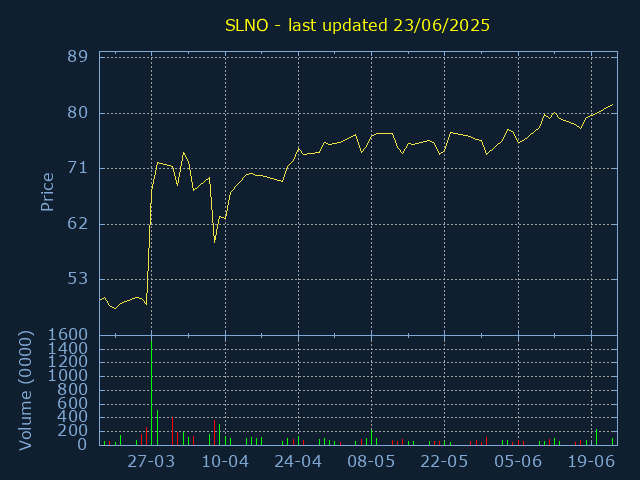Screen dimensions: 640x480
Task: Click the price line's low point near 10-04
Action: coord(214,242)
